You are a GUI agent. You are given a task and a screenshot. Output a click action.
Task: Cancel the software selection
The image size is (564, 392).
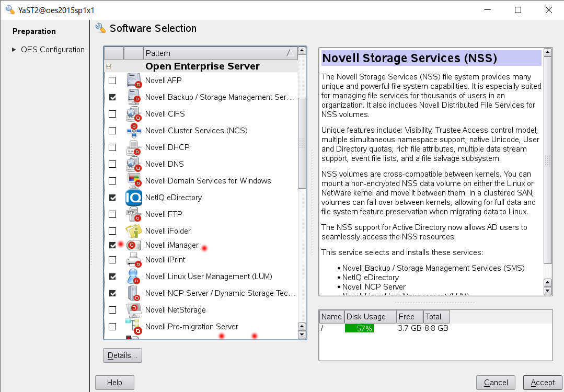tap(496, 383)
